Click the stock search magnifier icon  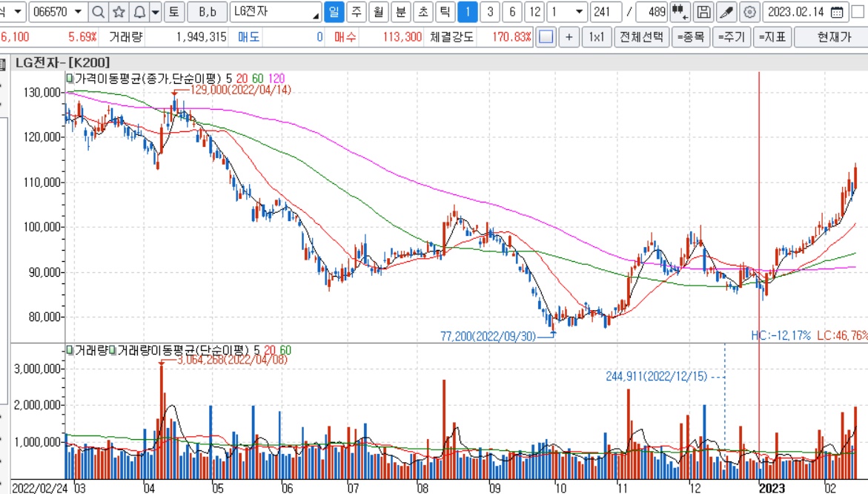(98, 12)
